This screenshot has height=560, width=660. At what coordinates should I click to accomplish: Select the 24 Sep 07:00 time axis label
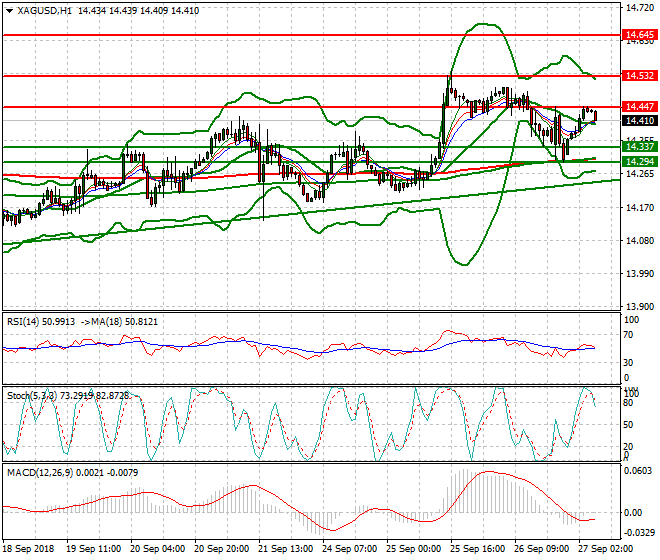pos(350,549)
